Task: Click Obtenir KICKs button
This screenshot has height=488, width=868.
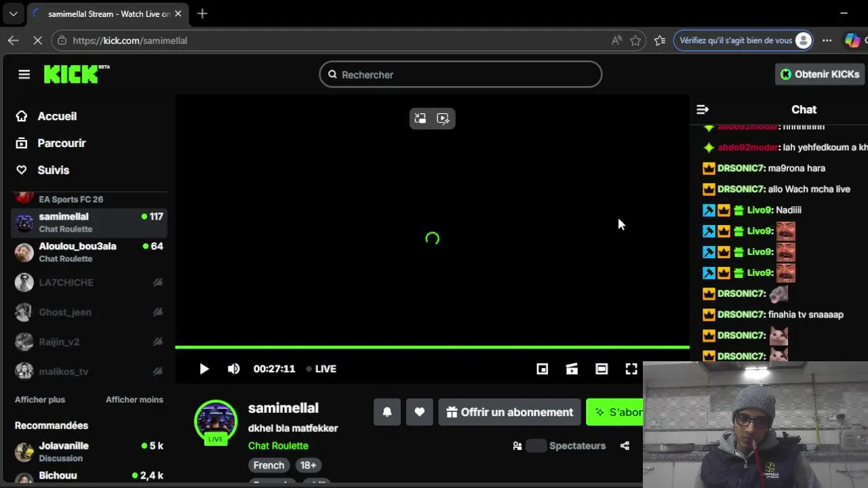Action: (820, 75)
